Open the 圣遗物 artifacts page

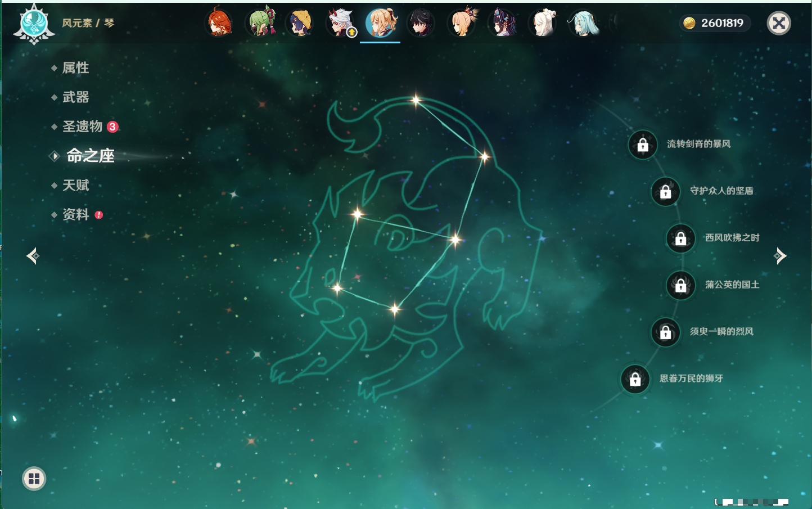point(82,127)
